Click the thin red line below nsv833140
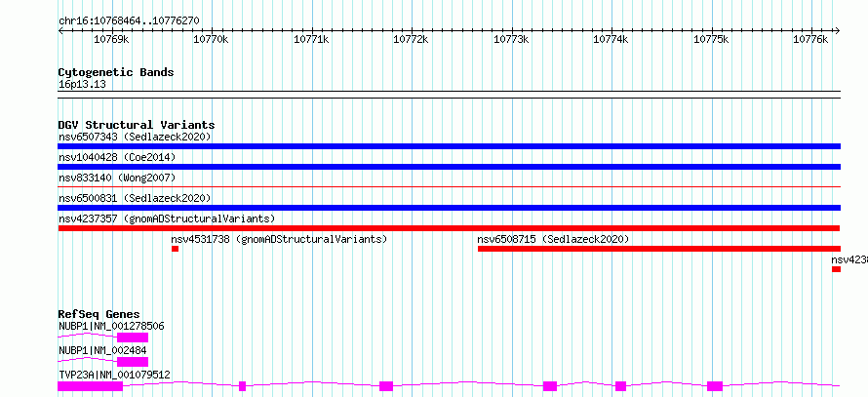Screen dimensions: 868x397 449,186
